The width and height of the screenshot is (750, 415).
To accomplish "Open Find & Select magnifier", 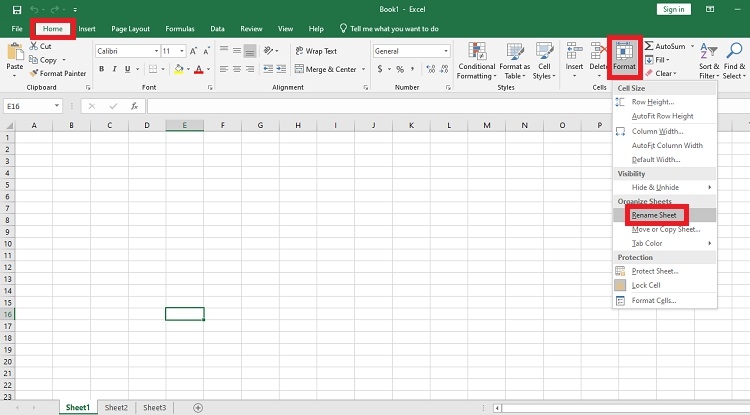I will 734,61.
